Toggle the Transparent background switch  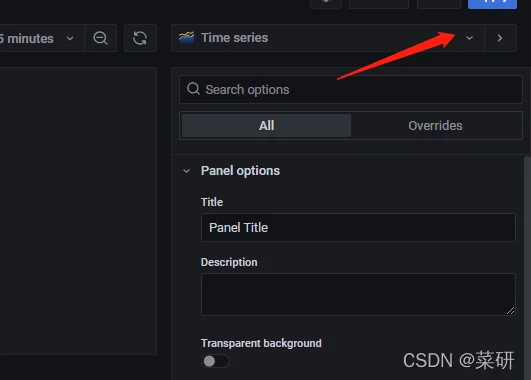(215, 361)
